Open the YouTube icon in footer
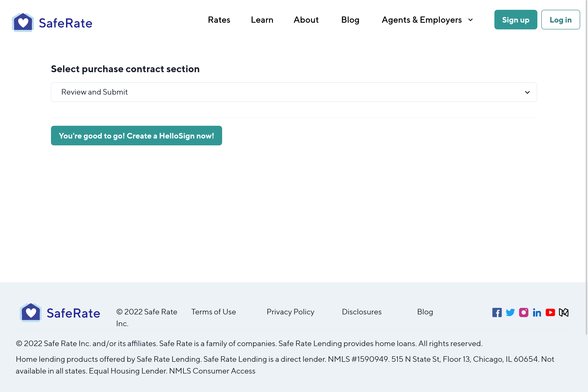 point(550,312)
